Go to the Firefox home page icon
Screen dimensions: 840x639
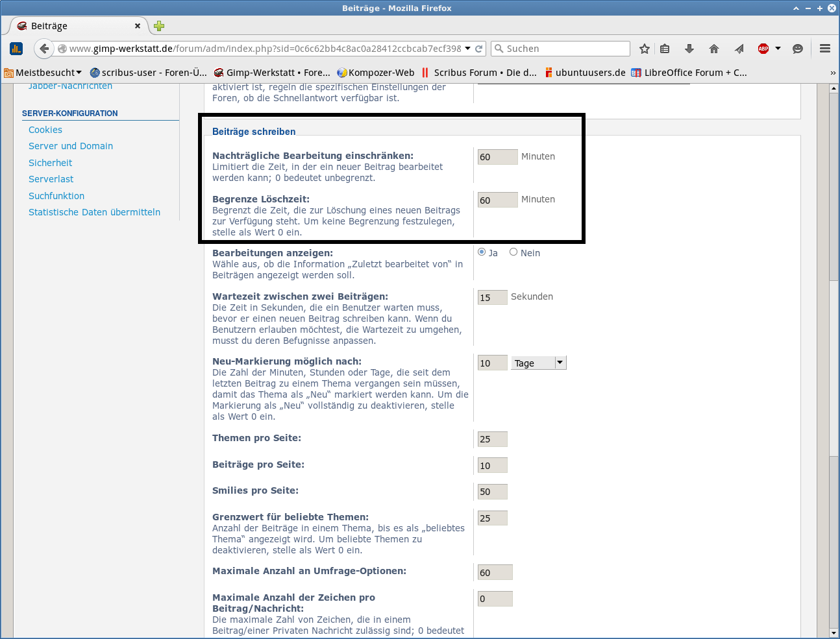714,49
